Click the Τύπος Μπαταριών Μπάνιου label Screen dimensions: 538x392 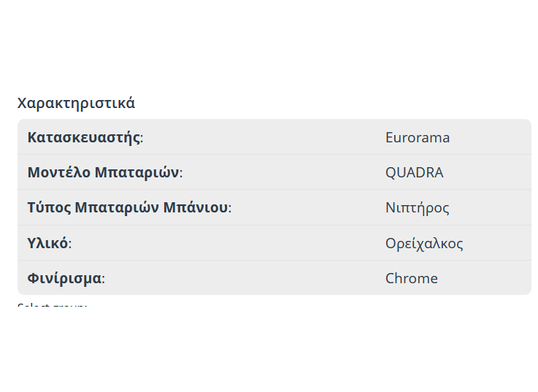pyautogui.click(x=128, y=207)
